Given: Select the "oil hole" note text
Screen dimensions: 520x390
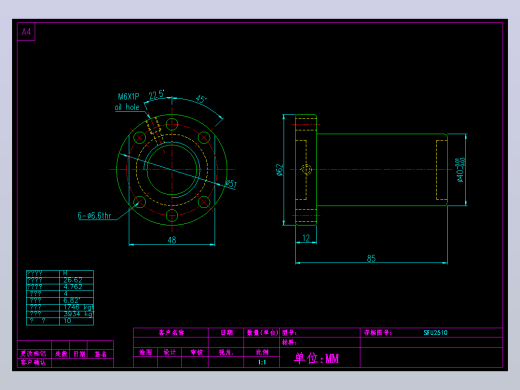Looking at the screenshot, I should 127,107.
